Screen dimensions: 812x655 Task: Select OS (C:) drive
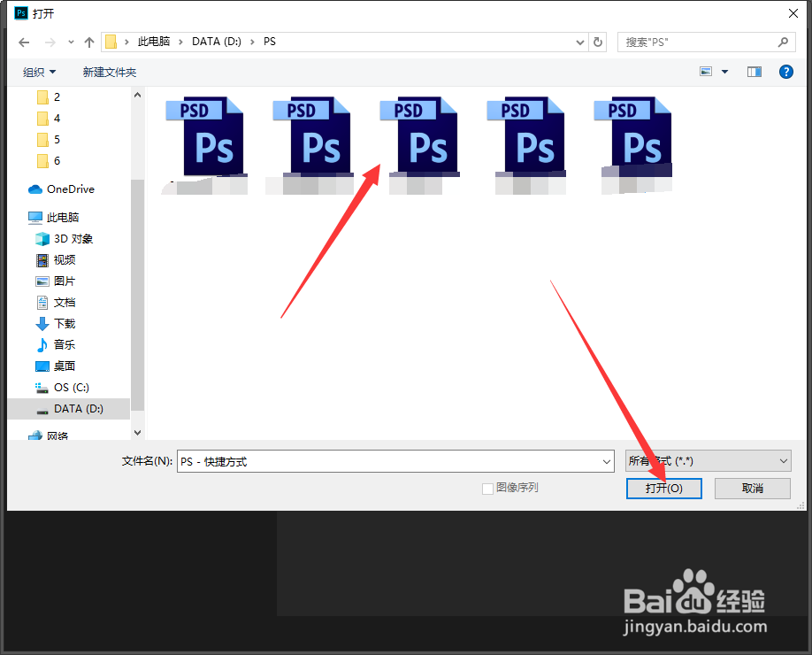pos(62,387)
